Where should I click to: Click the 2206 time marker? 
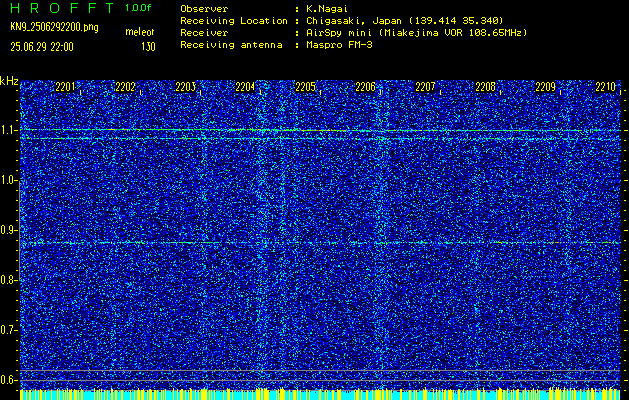coord(365,87)
